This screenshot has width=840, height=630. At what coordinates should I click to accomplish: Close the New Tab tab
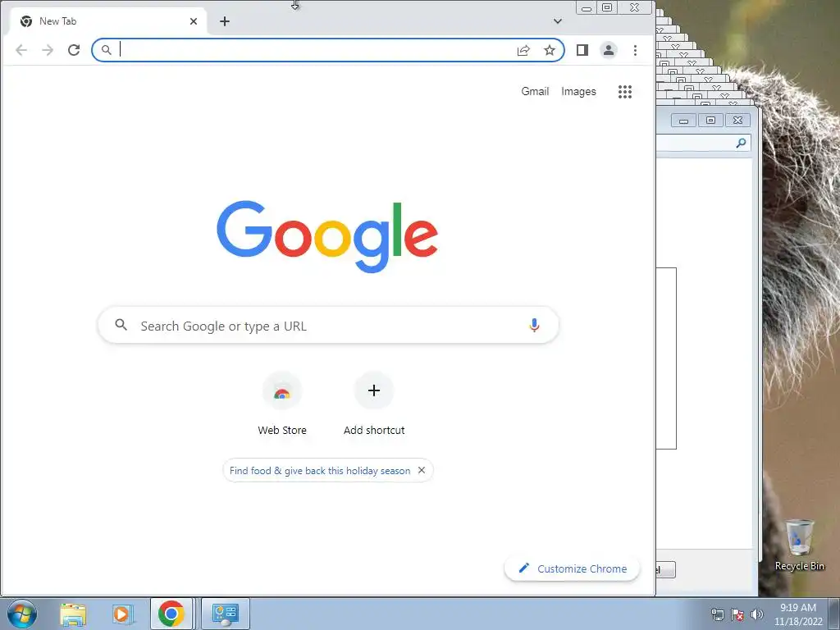point(194,21)
